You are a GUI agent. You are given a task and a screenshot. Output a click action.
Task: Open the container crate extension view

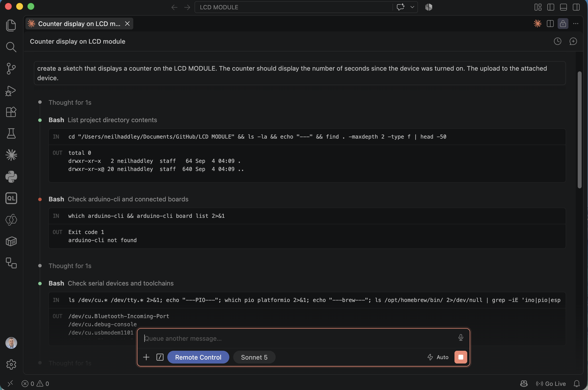point(11,241)
